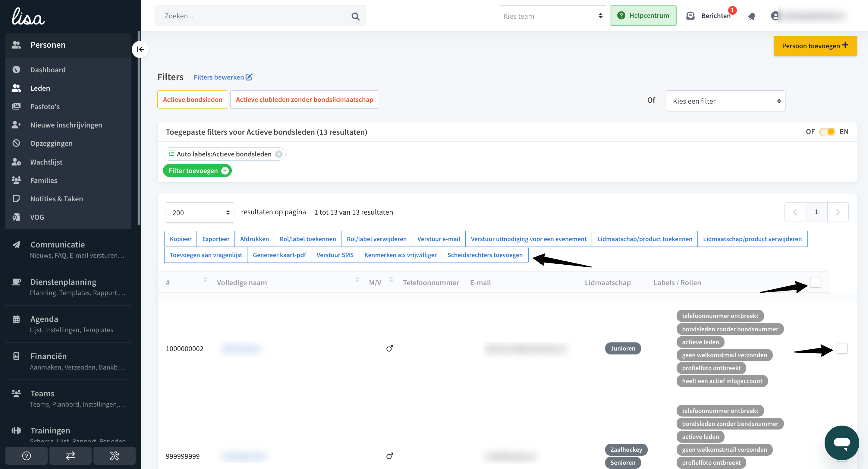This screenshot has width=868, height=469.
Task: Check the select-all checkbox in table header
Action: 816,282
